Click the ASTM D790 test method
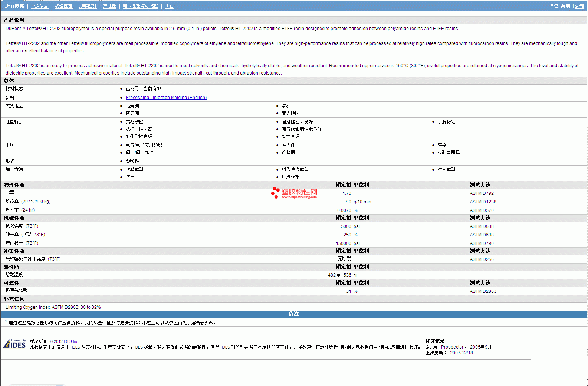Screen dimensions: 588x386 pos(482,243)
